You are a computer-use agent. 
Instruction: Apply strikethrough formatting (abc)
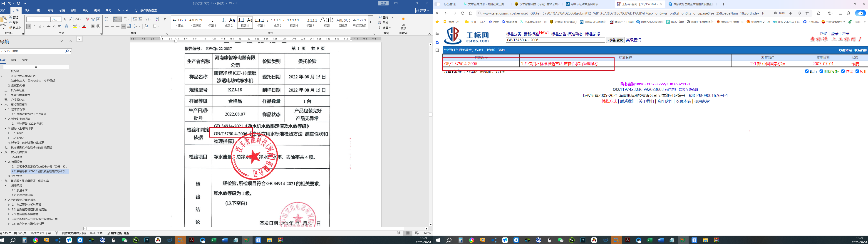point(49,26)
